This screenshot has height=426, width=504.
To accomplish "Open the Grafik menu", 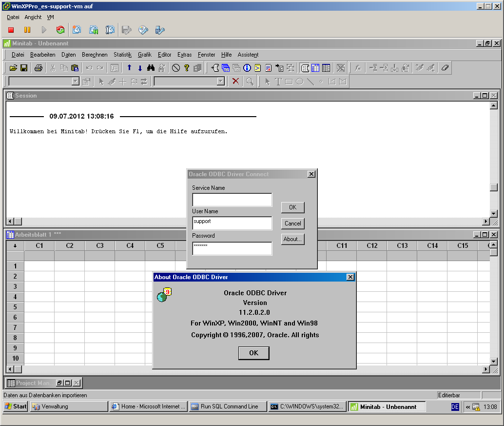I will [145, 55].
